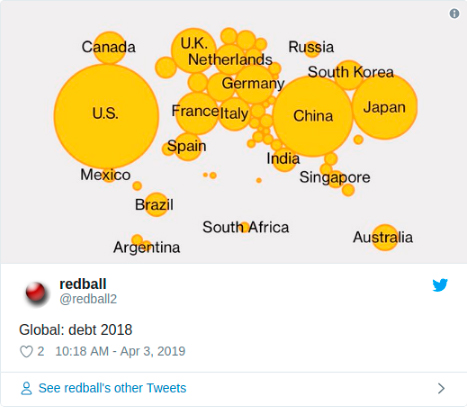This screenshot has width=467, height=411.
Task: Expand the chevron arrow next to other Tweets
Action: point(441,388)
